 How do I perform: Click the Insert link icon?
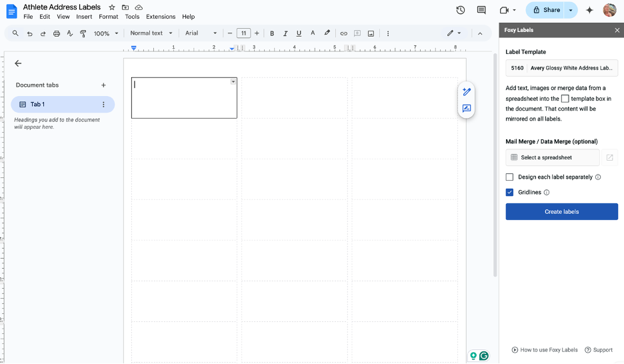coord(344,33)
